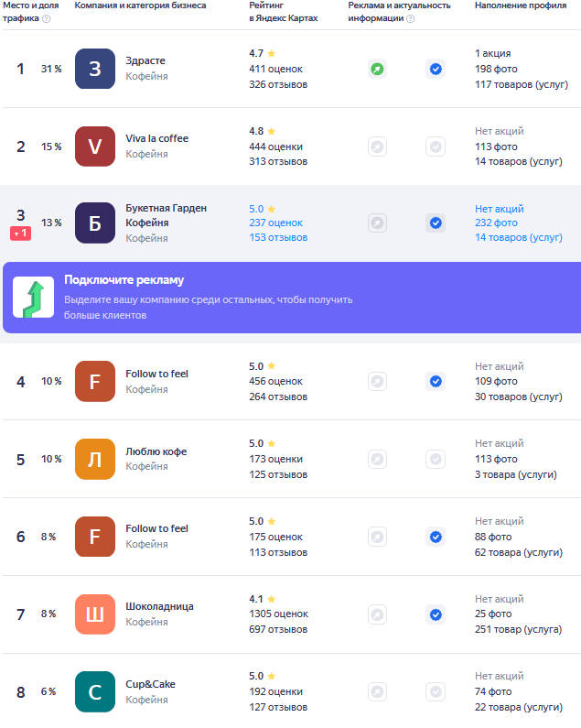Viewport: 581px width, 728px height.
Task: Click the gray verified badge for Cup&Cake
Action: coord(436,691)
